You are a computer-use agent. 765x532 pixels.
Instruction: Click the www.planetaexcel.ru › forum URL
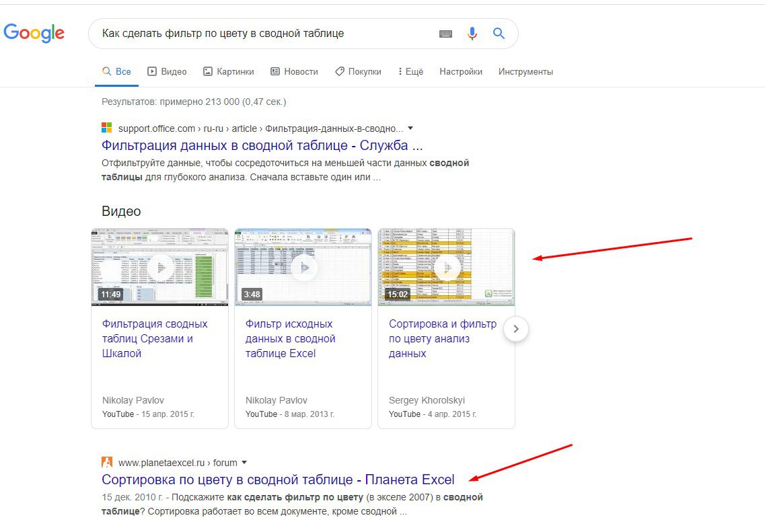[178, 463]
